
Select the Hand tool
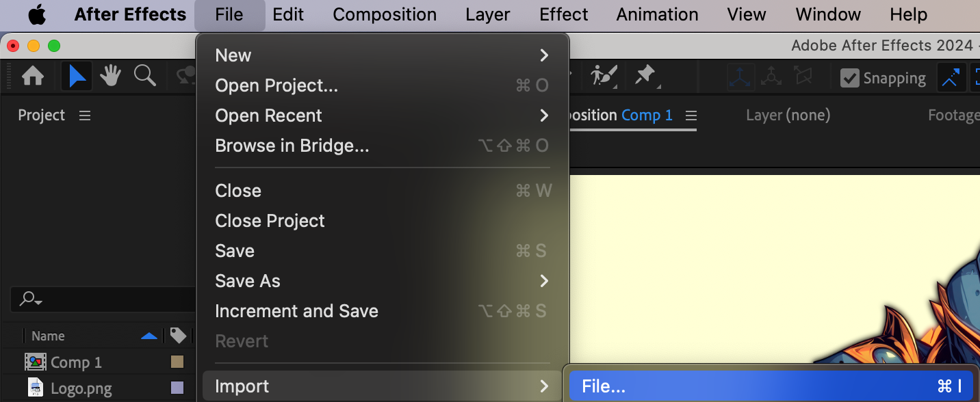[110, 77]
